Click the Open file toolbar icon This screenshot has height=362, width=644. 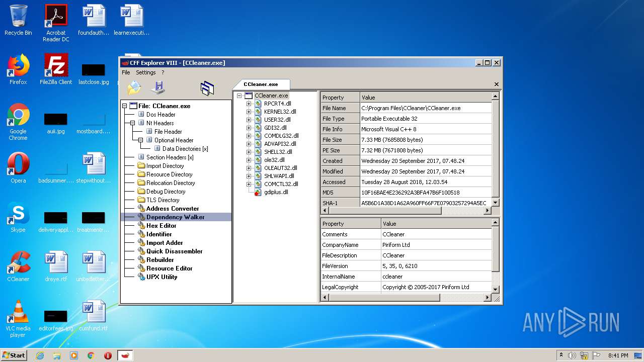[134, 88]
